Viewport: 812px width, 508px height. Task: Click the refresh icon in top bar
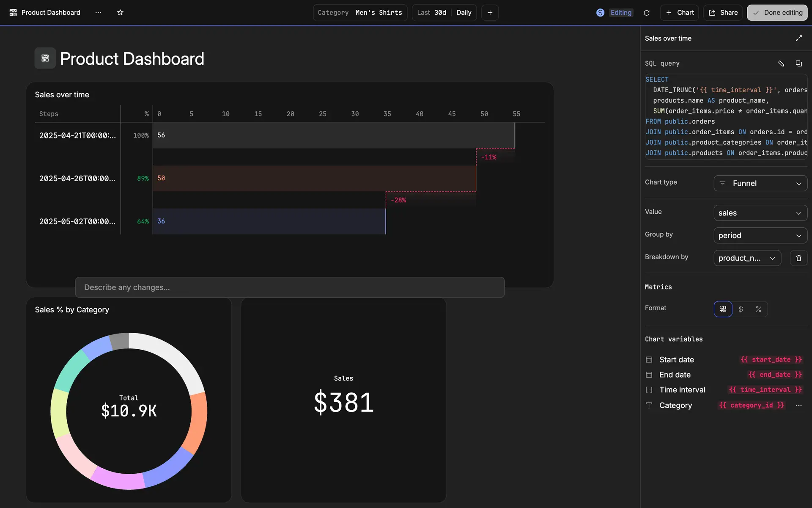[x=646, y=13]
